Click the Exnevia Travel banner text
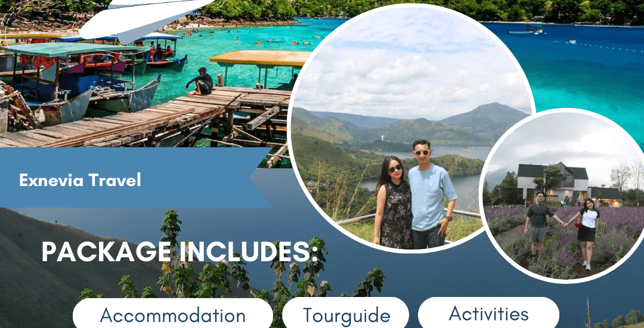 80,180
